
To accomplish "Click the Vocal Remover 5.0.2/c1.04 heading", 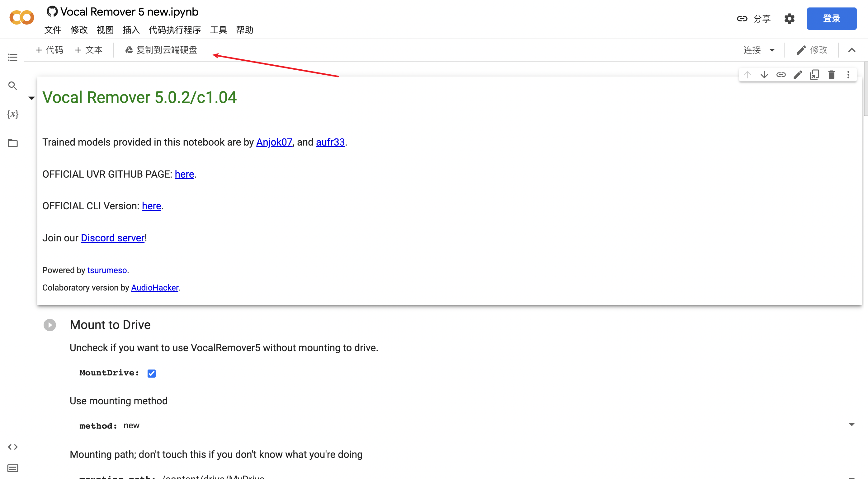I will coord(139,98).
